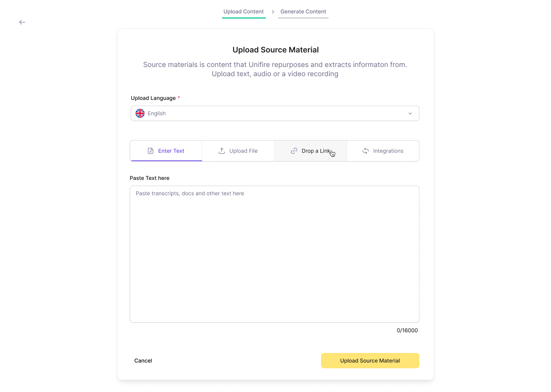Click the sync arrows Integrations icon
Screen dimensions: 551x392
tap(366, 151)
